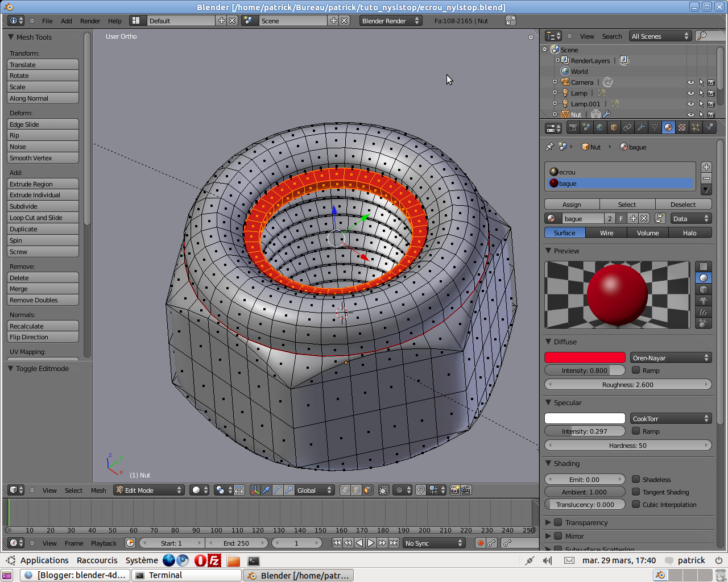The width and height of the screenshot is (728, 582).
Task: Toggle the Tangent Shading checkbox
Action: 635,492
